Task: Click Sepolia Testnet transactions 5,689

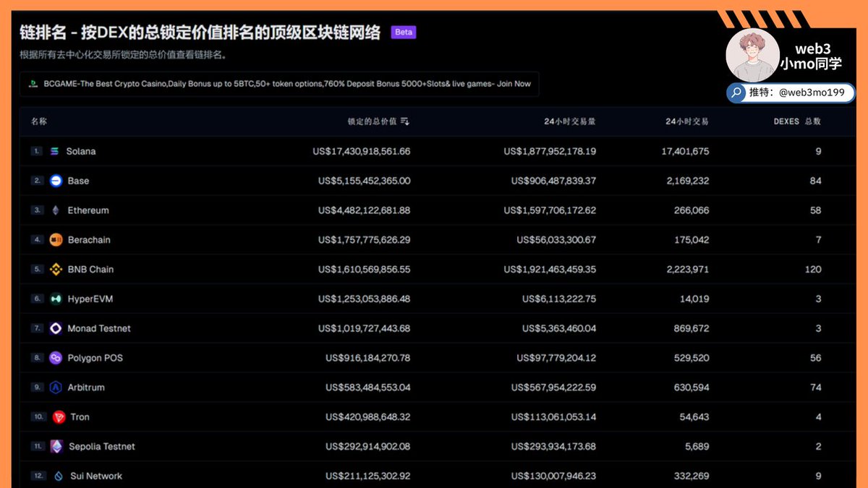Action: pyautogui.click(x=697, y=447)
